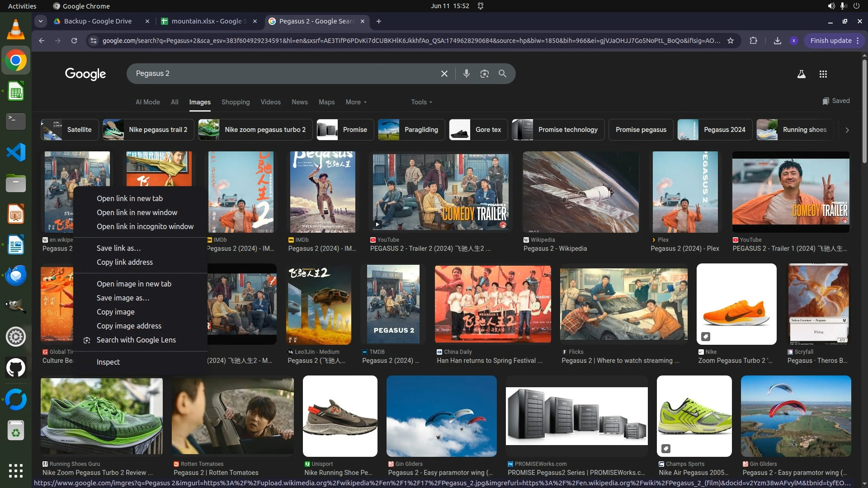Viewport: 868px width, 488px height.
Task: Open the Google apps grid icon
Action: tap(823, 74)
